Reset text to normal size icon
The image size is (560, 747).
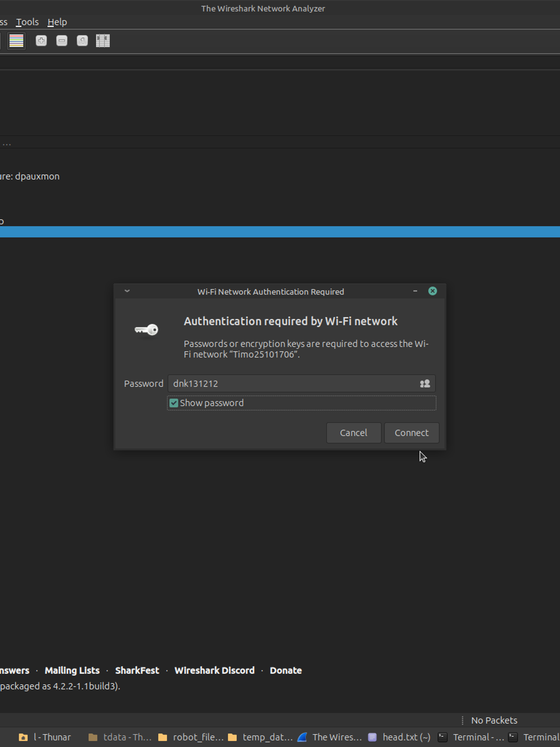point(82,41)
